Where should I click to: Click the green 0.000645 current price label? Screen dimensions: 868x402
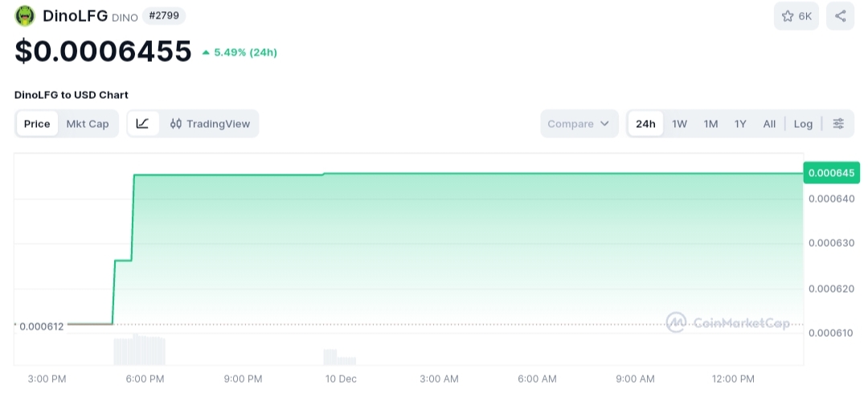(832, 173)
